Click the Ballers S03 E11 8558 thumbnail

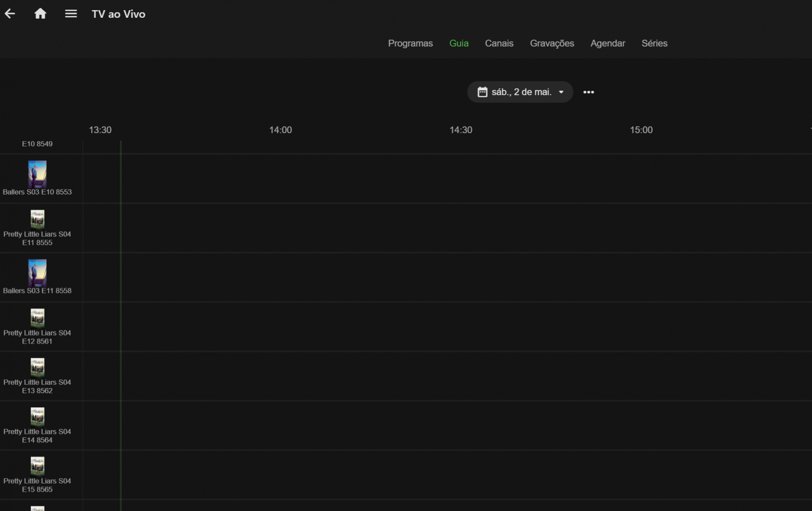(37, 273)
